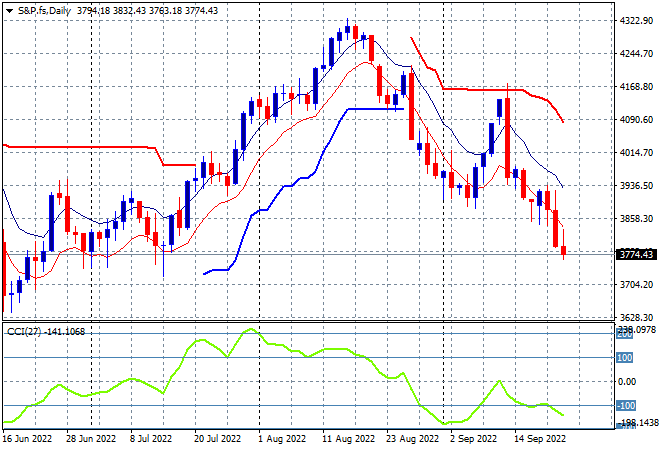
Task: Click the -198.1438 CCI scale value
Action: pos(636,422)
